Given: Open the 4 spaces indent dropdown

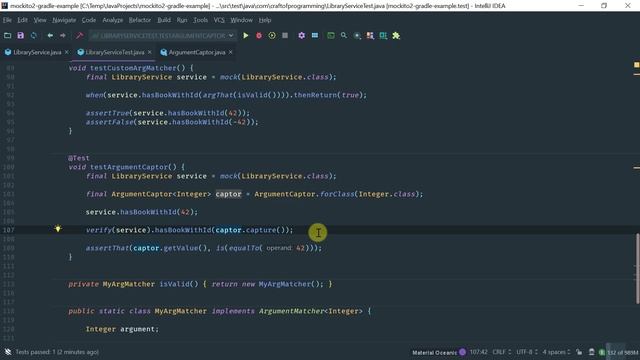Looking at the screenshot, I should pyautogui.click(x=556, y=352).
